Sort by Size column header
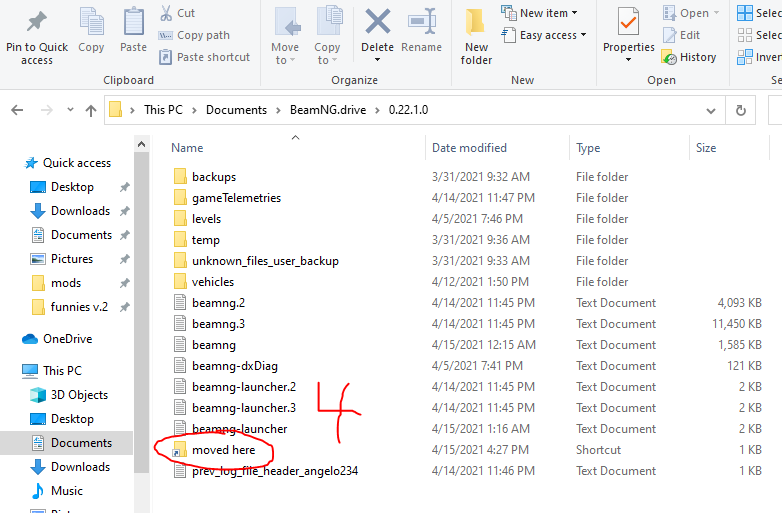This screenshot has height=513, width=782. 706,148
